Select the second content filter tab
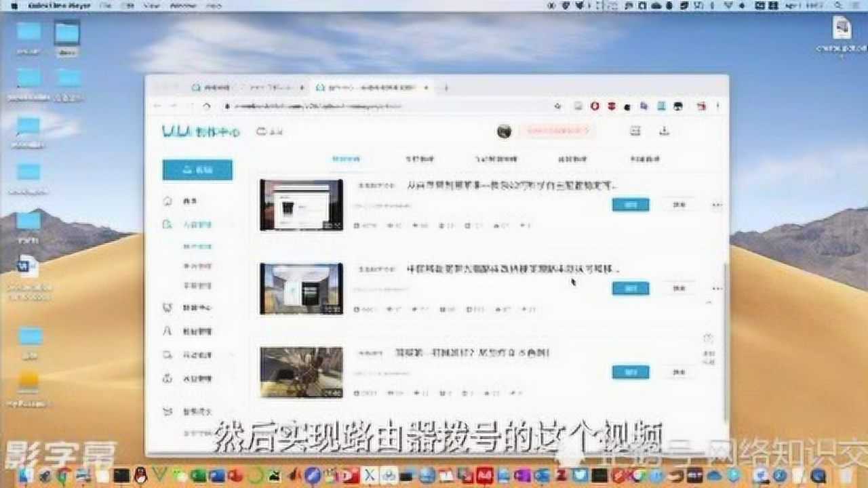The height and width of the screenshot is (488, 868). click(x=420, y=159)
